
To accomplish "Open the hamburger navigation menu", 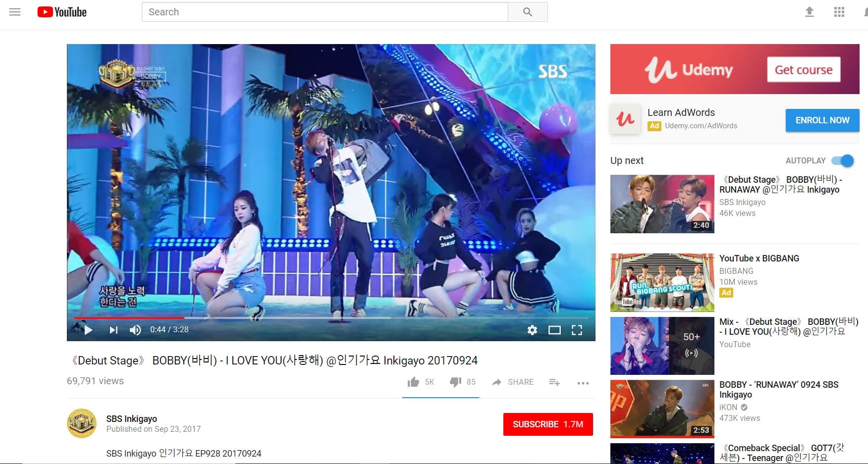I will pos(14,11).
